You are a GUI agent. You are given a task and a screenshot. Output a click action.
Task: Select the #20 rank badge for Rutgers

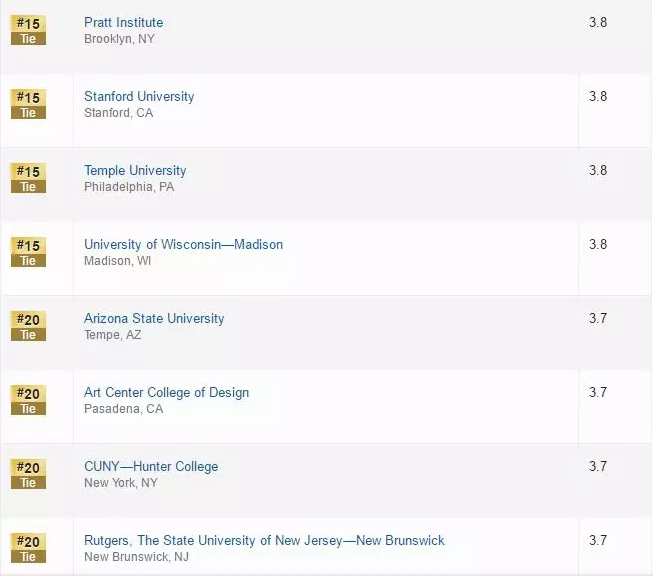click(x=28, y=548)
